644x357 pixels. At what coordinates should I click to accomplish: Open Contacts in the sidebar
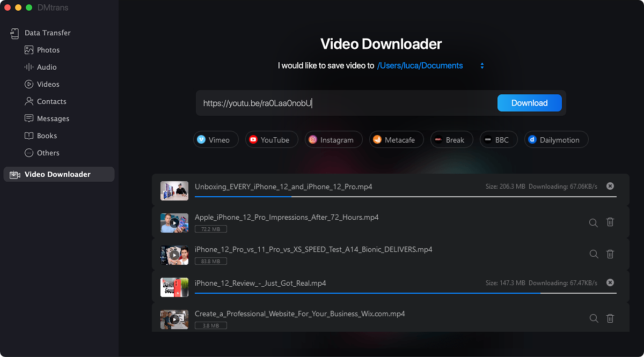pos(46,101)
